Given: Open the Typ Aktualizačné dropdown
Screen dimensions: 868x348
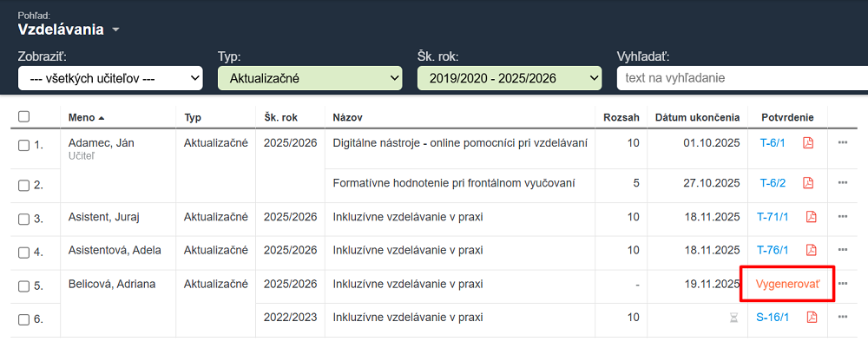Looking at the screenshot, I should click(310, 78).
